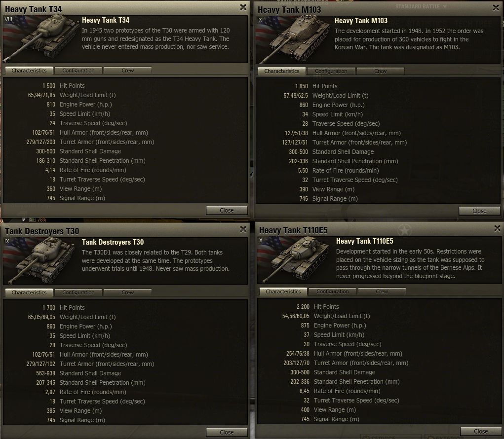
Task: Switch to Configuration tab for M103
Action: [331, 71]
